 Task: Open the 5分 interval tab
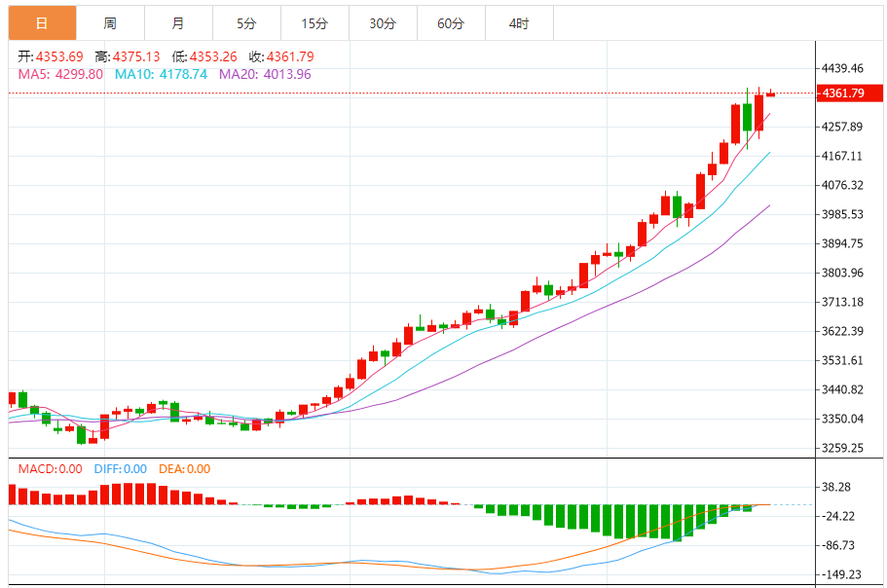[246, 23]
